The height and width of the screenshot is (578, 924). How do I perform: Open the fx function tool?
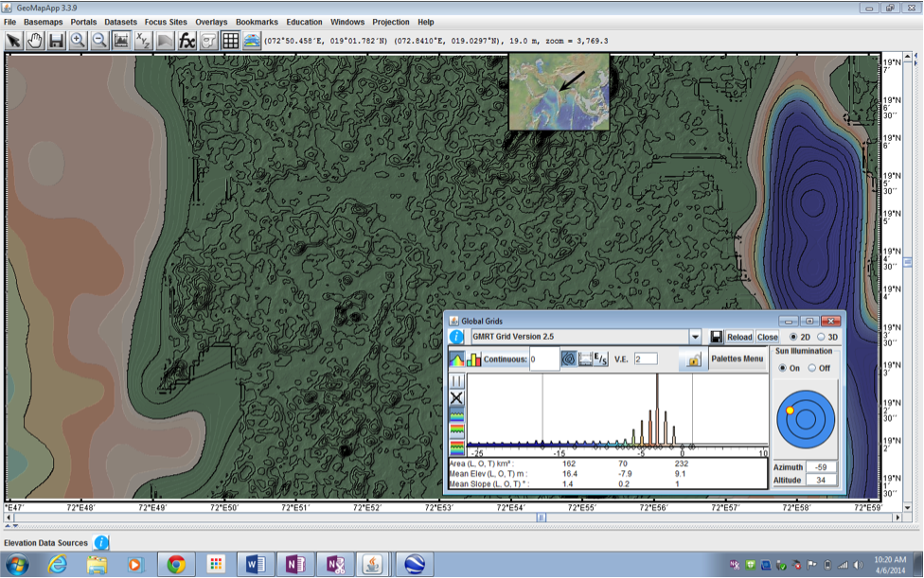pos(187,40)
